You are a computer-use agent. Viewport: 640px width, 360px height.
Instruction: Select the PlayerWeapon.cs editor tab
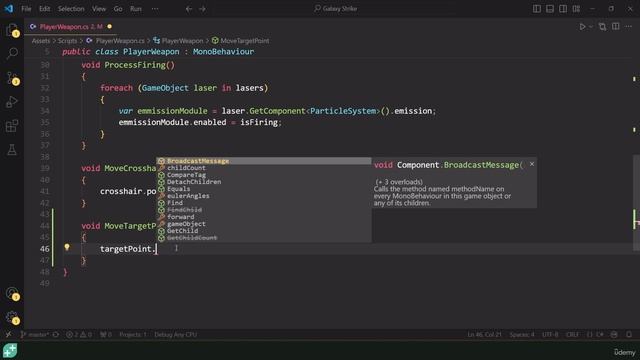71,27
